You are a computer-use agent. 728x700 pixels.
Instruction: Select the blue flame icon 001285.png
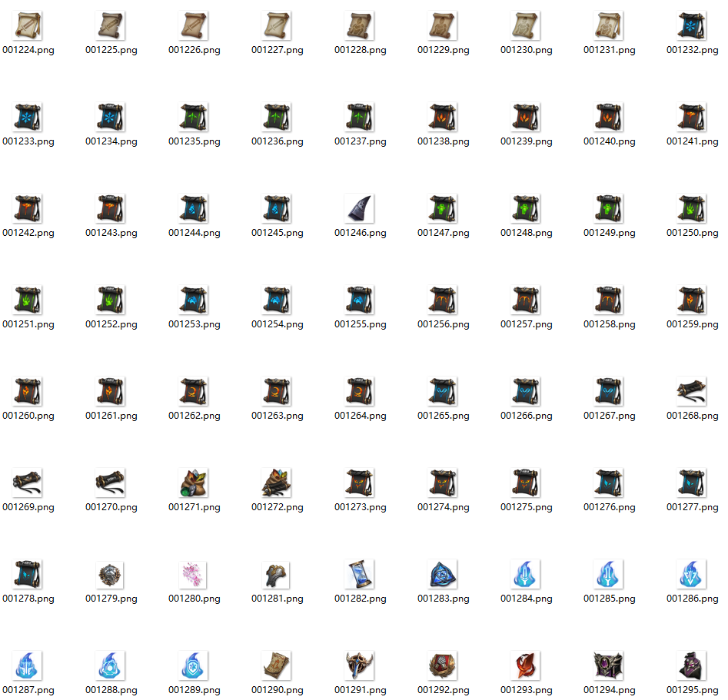click(609, 575)
